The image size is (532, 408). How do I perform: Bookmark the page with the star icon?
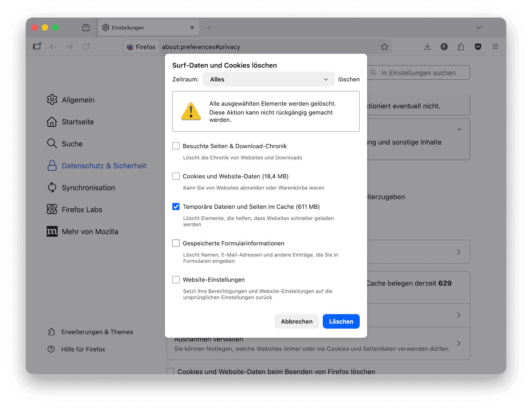384,46
